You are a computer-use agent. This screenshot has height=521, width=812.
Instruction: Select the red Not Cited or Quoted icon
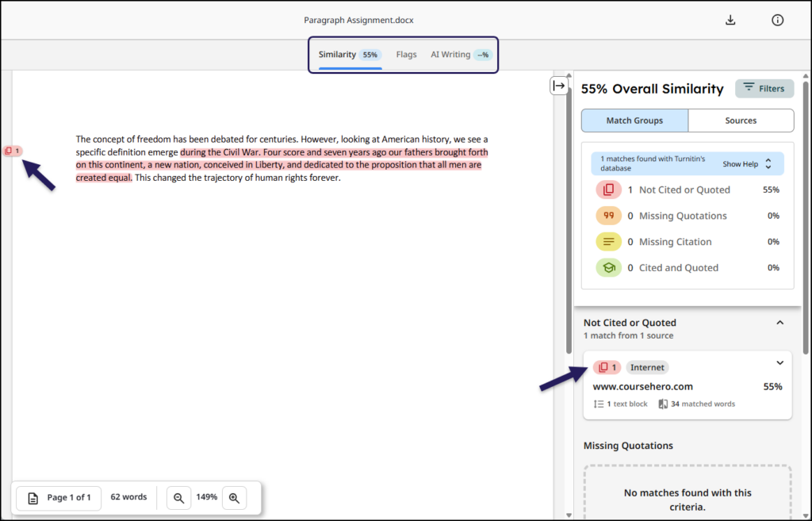click(x=607, y=190)
